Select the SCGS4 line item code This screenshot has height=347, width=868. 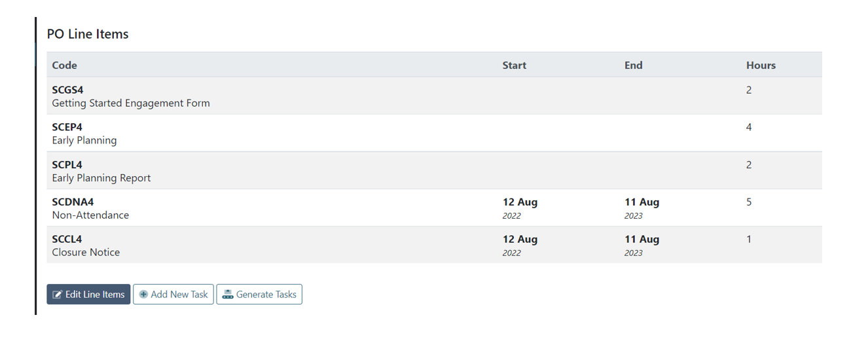[67, 90]
